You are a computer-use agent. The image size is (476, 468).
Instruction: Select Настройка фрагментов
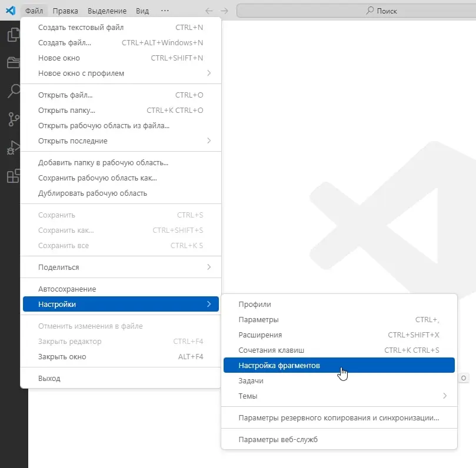(339, 366)
